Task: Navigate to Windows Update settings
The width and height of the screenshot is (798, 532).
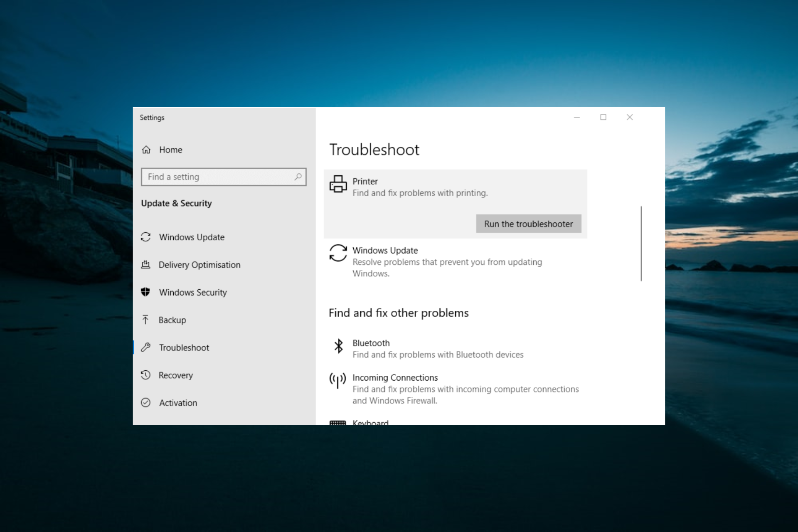Action: [x=191, y=236]
